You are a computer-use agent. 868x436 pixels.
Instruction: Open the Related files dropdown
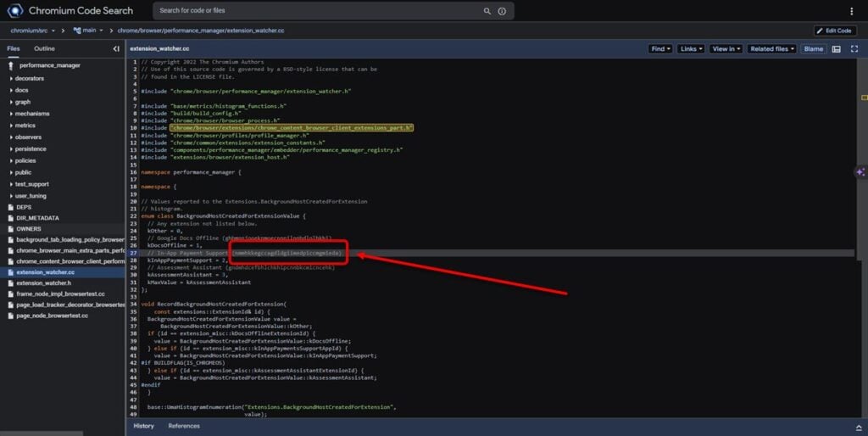point(771,49)
